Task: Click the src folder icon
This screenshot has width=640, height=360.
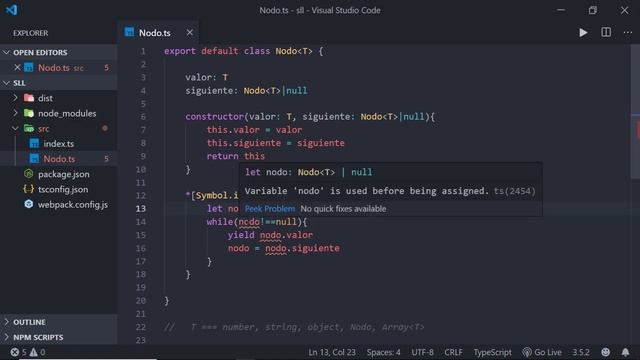Action: tap(29, 129)
